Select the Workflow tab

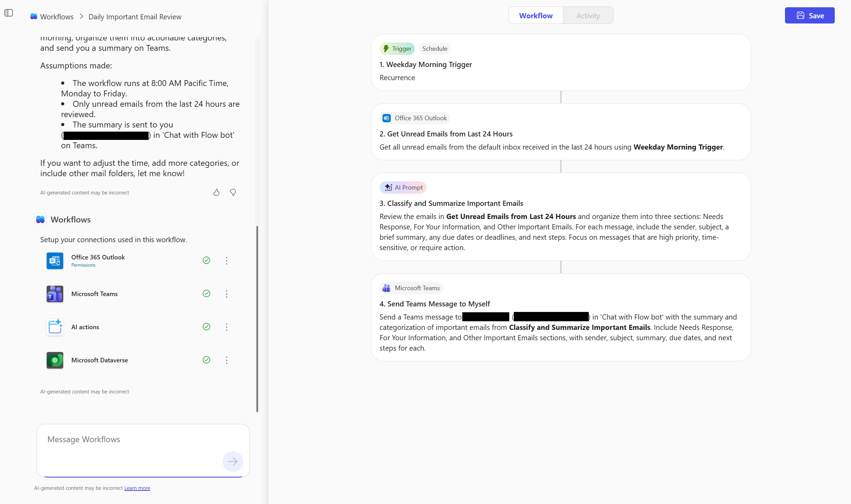tap(536, 15)
